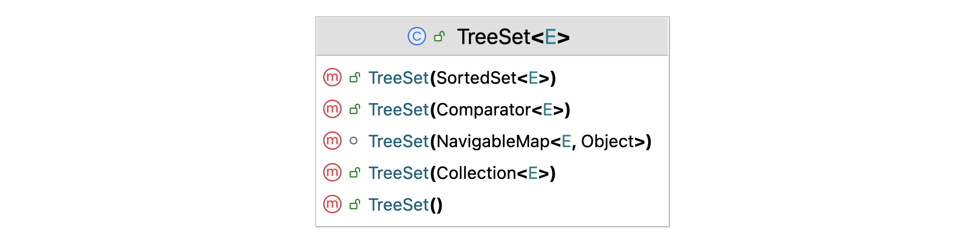The image size is (980, 245).
Task: Click the green public lock icon in header
Action: (439, 37)
